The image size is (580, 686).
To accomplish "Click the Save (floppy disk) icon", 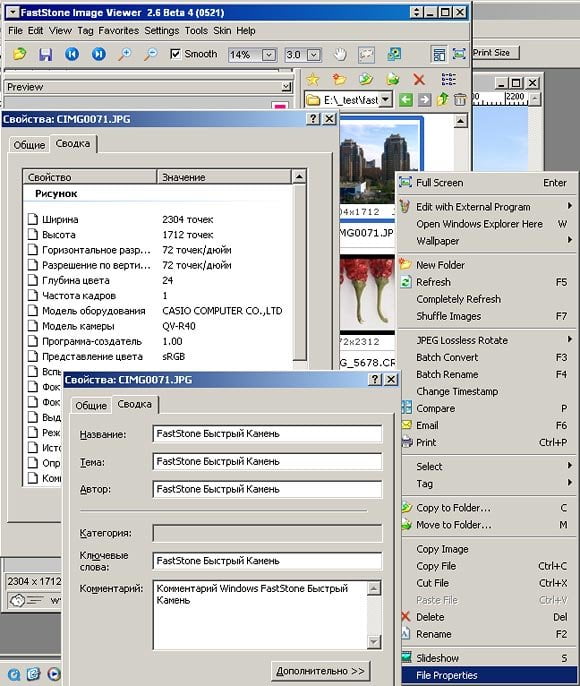I will (45, 54).
